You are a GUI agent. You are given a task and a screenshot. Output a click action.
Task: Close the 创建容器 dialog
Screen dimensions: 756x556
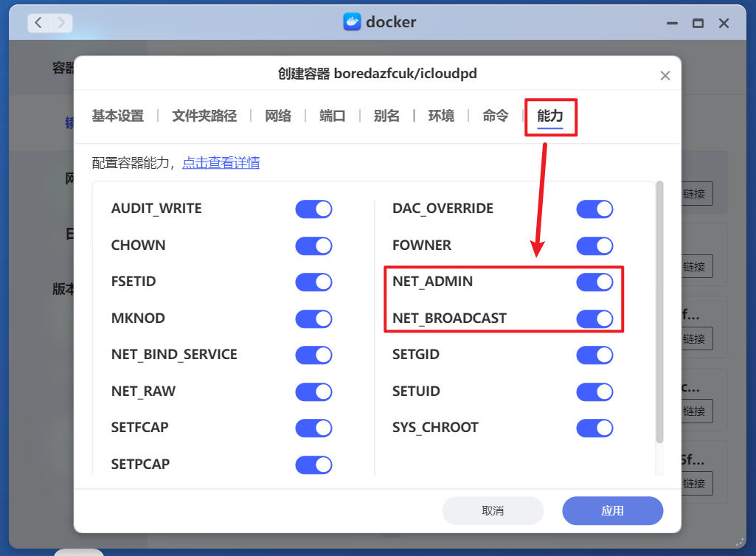(x=665, y=74)
